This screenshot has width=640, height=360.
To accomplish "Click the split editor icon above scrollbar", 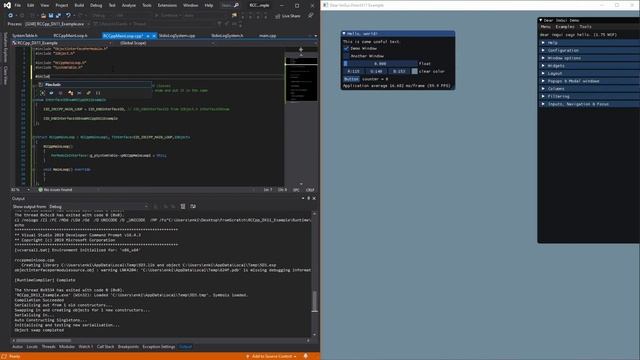I will [x=301, y=49].
